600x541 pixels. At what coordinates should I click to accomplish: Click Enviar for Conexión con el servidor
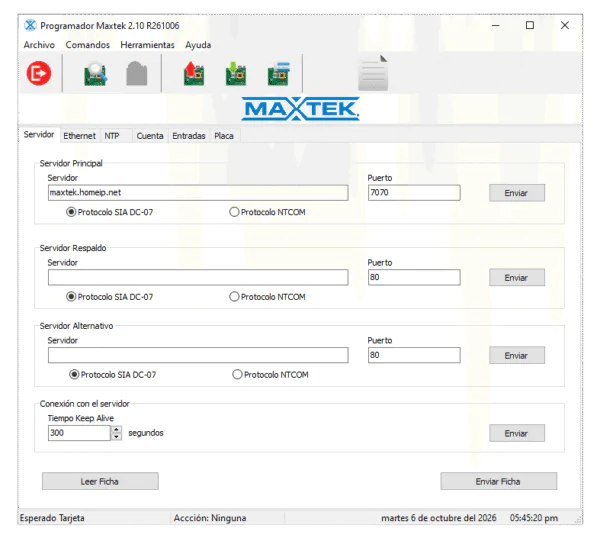pos(517,433)
